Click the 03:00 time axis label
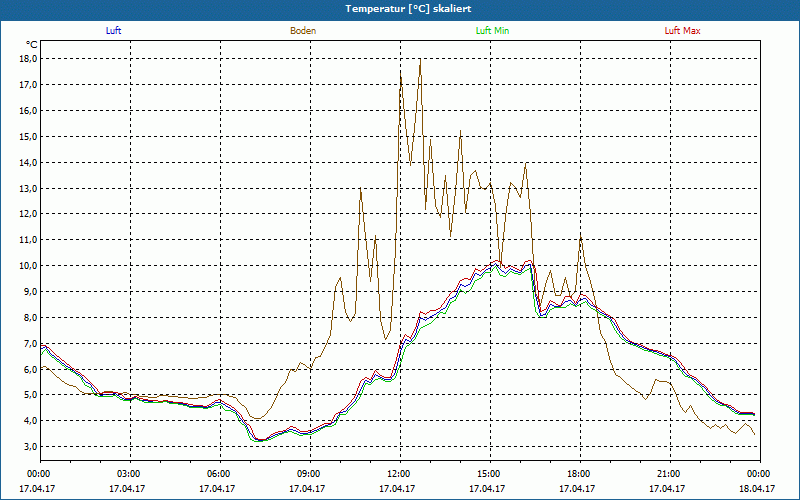 [131, 474]
